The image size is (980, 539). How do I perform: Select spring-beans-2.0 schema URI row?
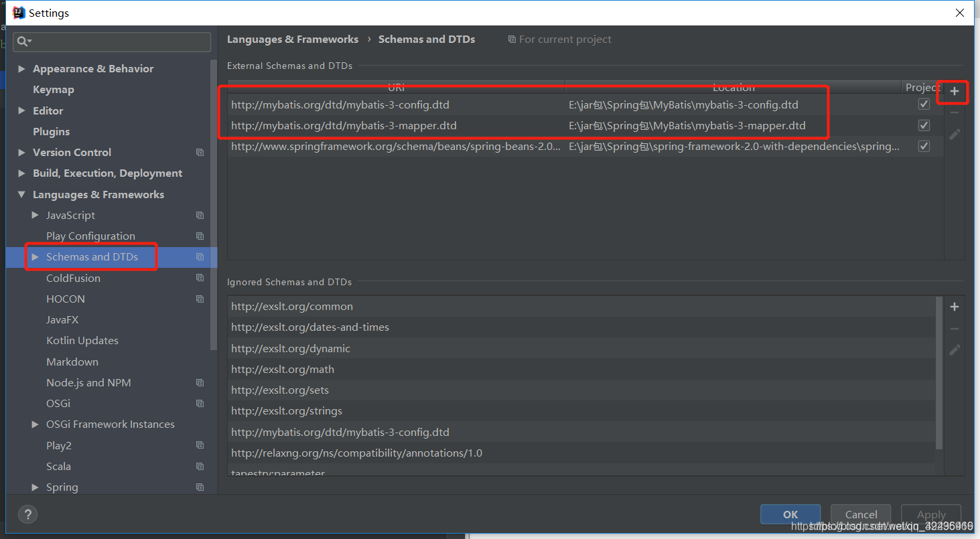point(397,146)
